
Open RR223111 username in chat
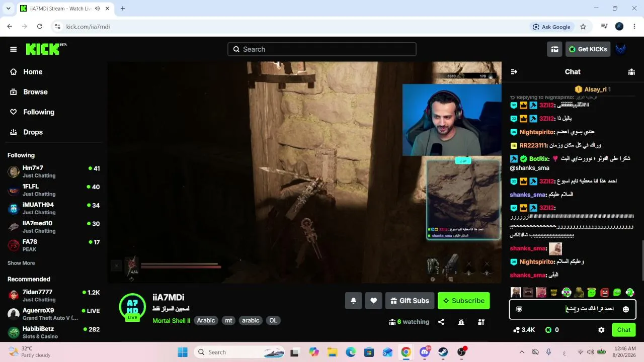(533, 145)
